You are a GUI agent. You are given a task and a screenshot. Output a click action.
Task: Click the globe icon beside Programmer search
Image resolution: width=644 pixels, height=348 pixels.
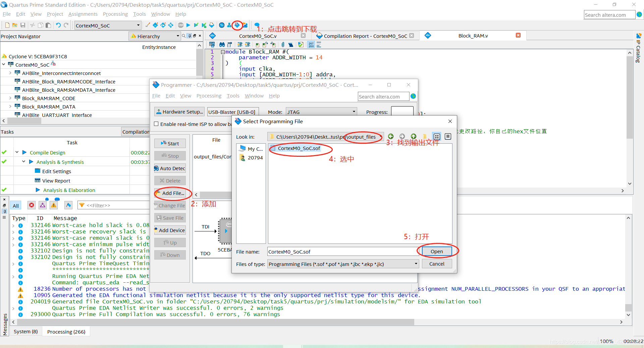pyautogui.click(x=413, y=96)
